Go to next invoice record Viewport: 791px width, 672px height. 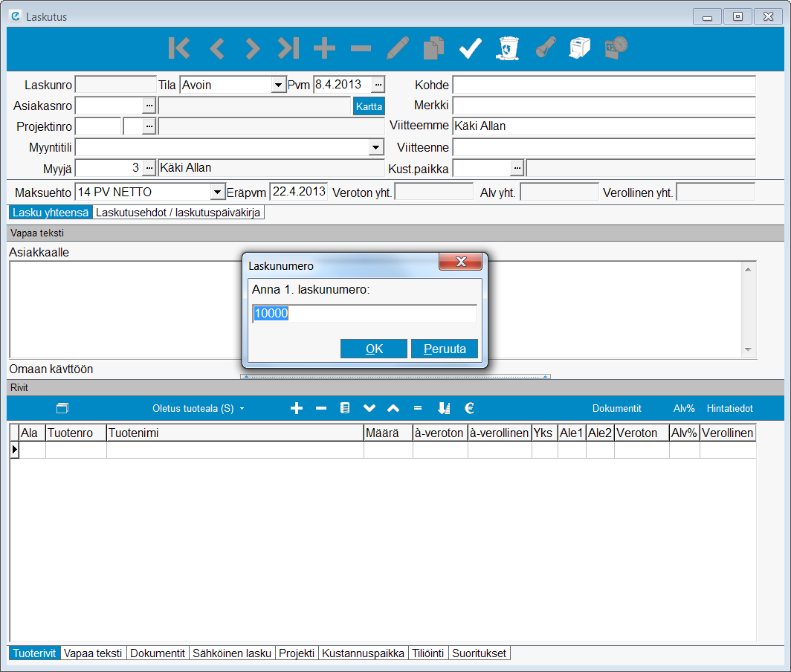click(x=252, y=48)
